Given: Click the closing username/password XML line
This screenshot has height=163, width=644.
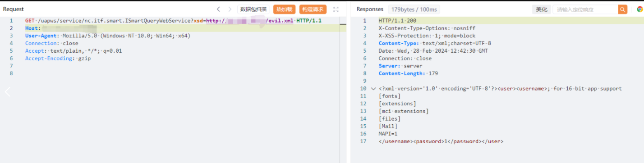Looking at the screenshot, I should [x=441, y=141].
